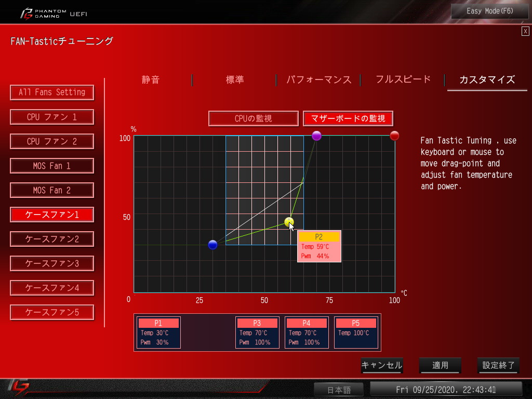The image size is (532, 399).
Task: Click キャンセル to cancel changes
Action: (x=382, y=365)
